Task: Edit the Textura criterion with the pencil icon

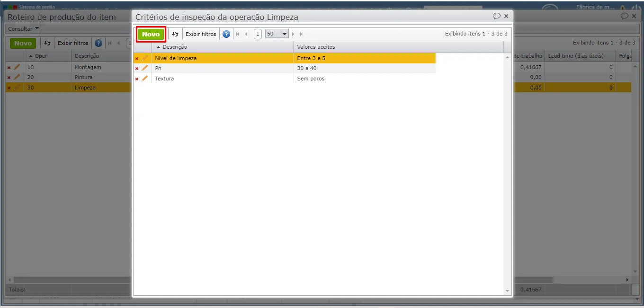Action: 145,79
